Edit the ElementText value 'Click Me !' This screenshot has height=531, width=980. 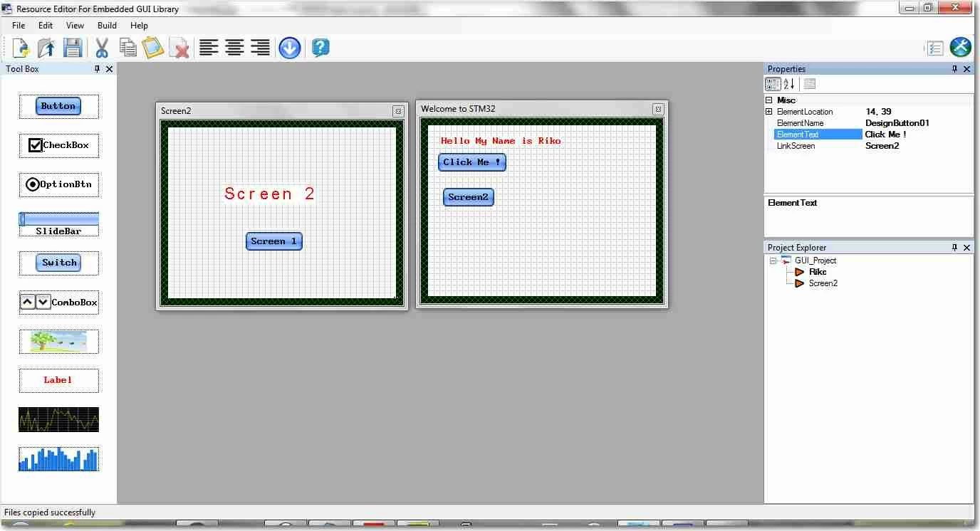(917, 135)
